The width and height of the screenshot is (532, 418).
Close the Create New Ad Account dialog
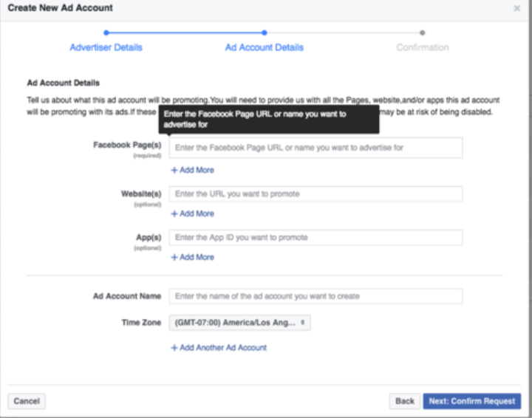tap(516, 8)
